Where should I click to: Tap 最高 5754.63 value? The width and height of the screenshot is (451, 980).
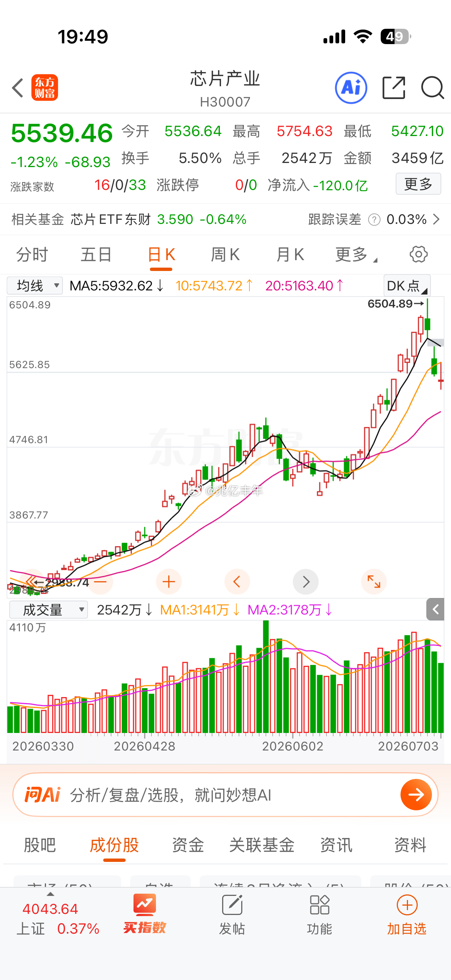click(304, 131)
